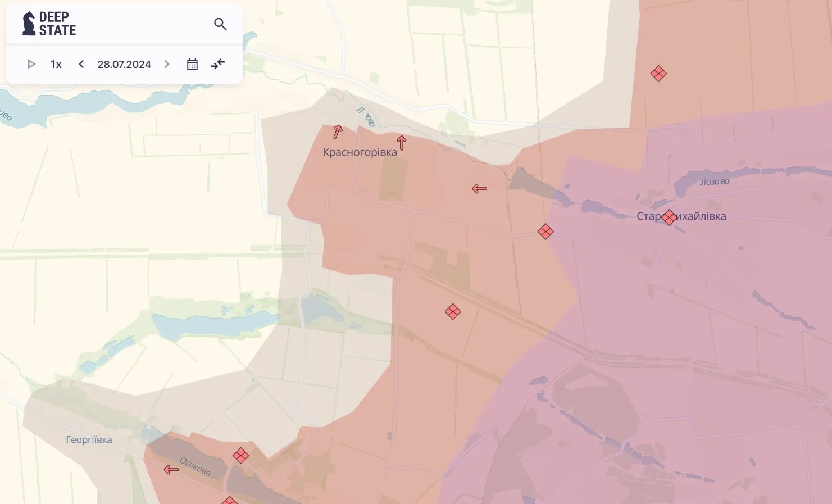This screenshot has height=504, width=832.
Task: Select diamond marker in the map center
Action: pos(453,312)
